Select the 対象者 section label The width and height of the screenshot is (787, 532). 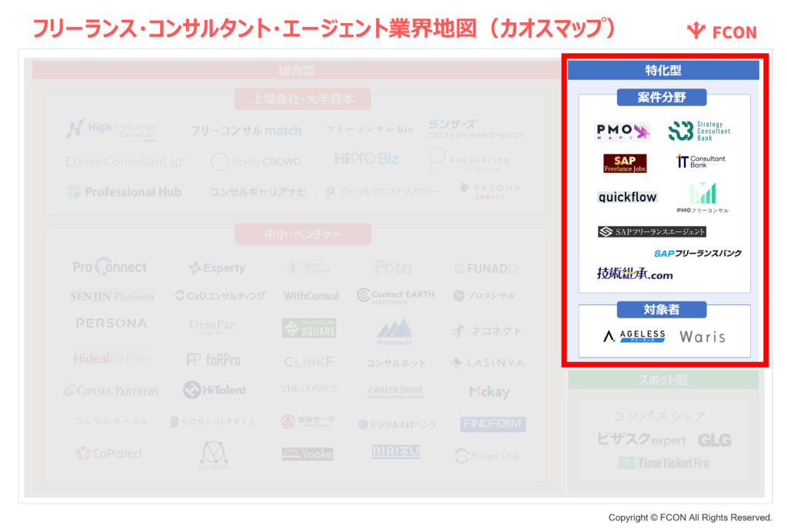[x=662, y=310]
